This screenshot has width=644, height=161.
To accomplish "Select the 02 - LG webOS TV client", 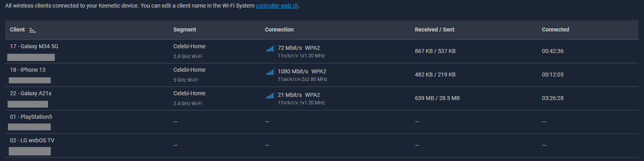I will 32,140.
